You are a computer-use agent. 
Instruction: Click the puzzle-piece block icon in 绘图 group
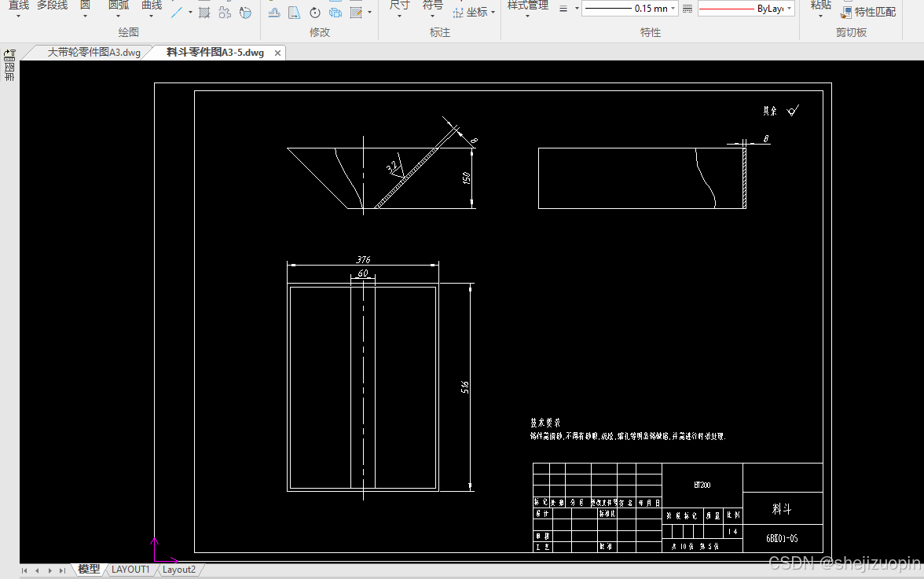[225, 13]
